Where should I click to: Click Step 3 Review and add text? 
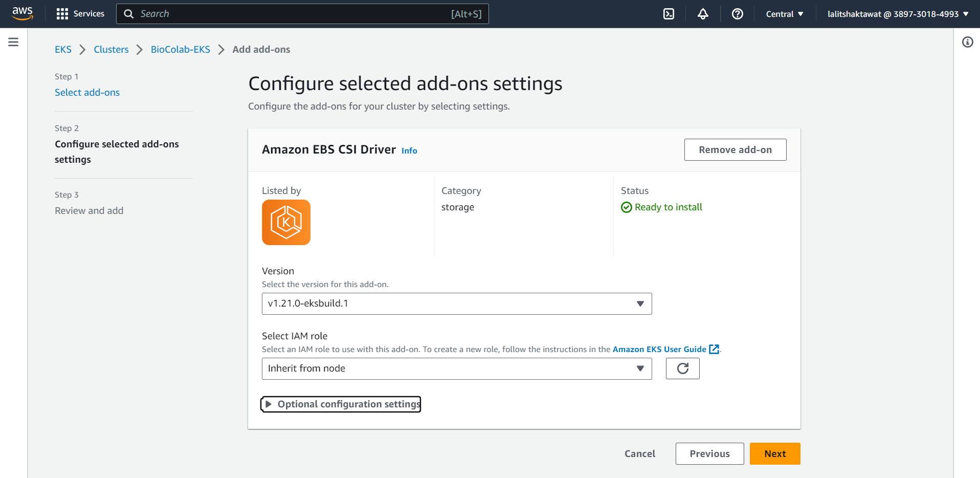point(89,211)
